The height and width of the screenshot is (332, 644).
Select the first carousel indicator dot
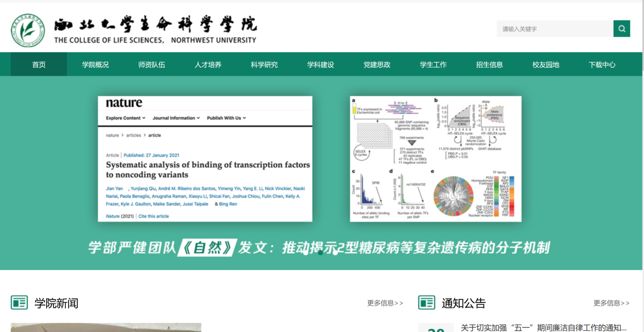click(306, 252)
